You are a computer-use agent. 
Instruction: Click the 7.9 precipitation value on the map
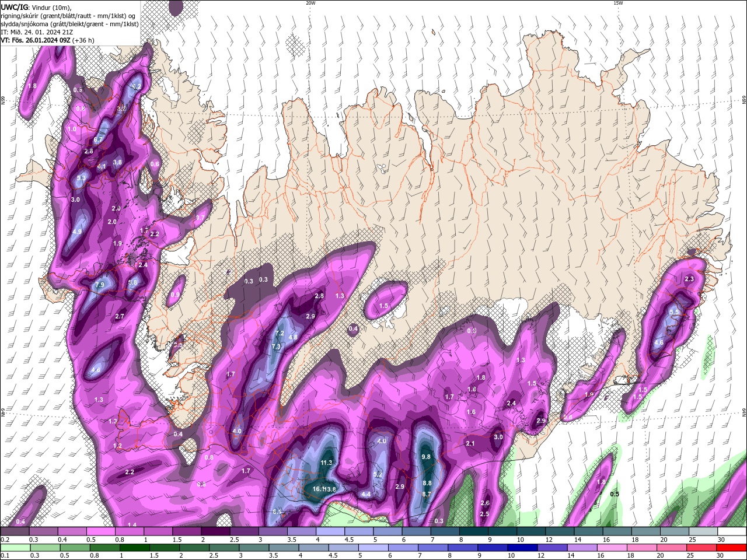point(99,285)
